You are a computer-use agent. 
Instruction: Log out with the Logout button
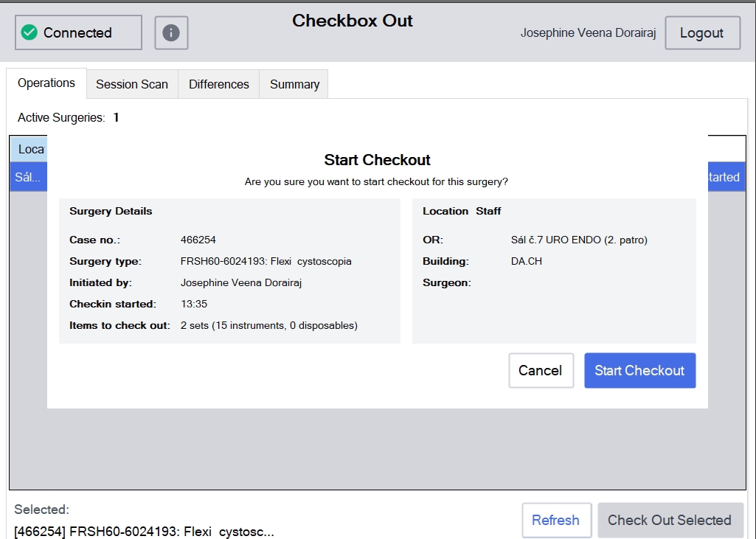coord(702,32)
